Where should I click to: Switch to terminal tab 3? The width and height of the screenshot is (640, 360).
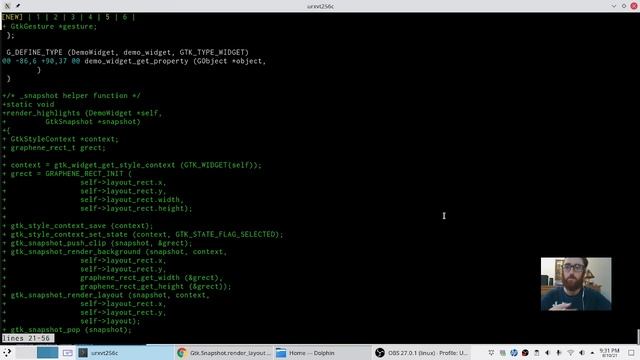[73, 17]
